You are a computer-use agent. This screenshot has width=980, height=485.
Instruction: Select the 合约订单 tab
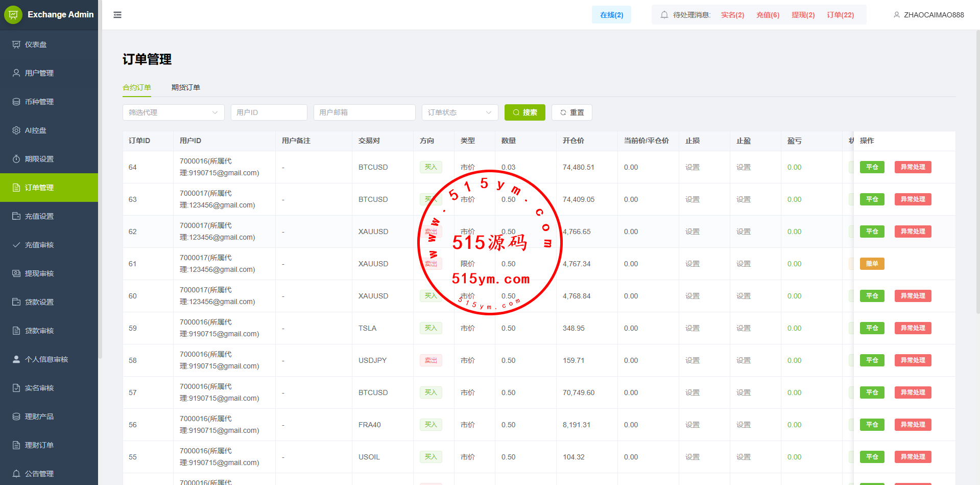(x=137, y=87)
